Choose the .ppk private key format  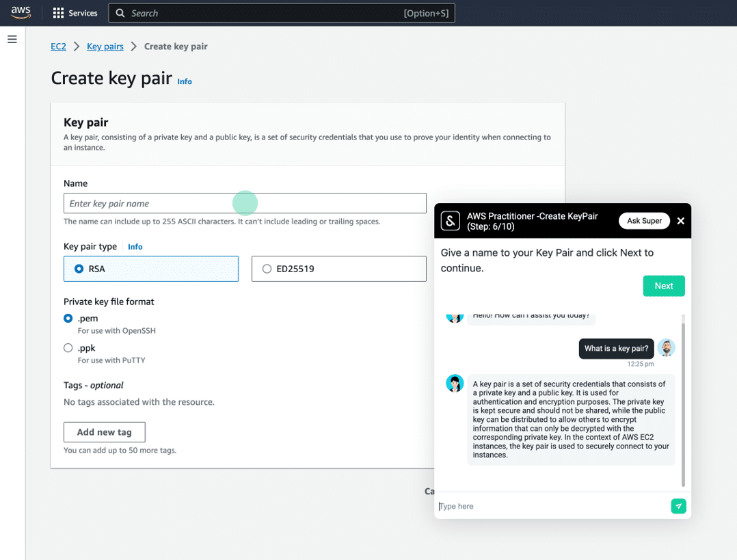68,348
